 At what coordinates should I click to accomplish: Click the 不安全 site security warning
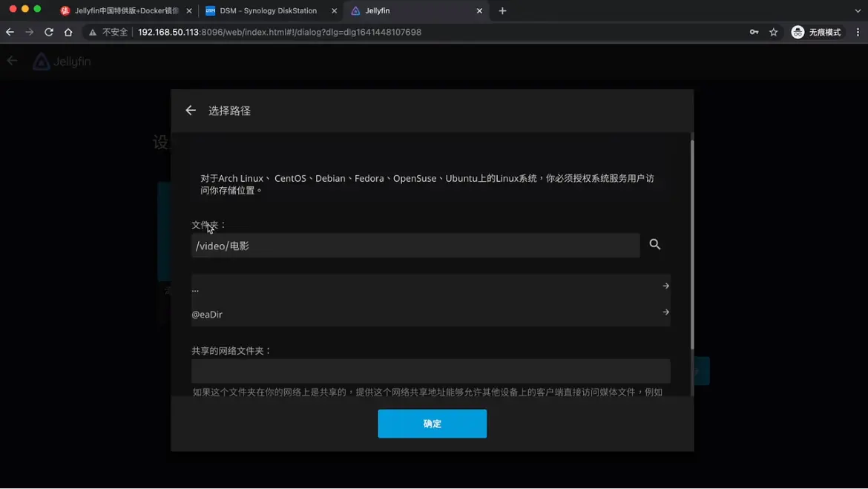108,32
